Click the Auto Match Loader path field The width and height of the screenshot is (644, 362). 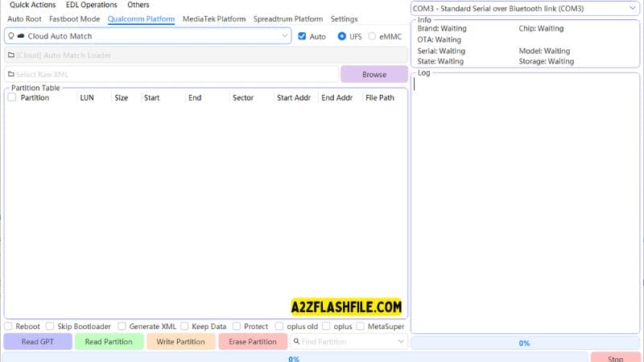pos(206,55)
